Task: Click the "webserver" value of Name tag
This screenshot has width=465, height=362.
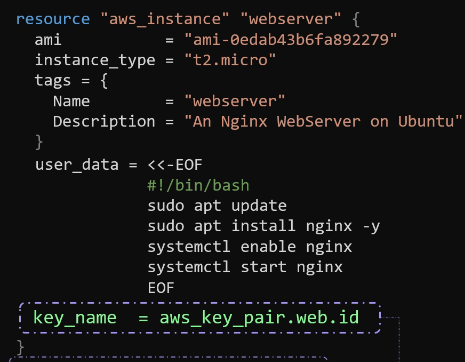Action: [235, 101]
